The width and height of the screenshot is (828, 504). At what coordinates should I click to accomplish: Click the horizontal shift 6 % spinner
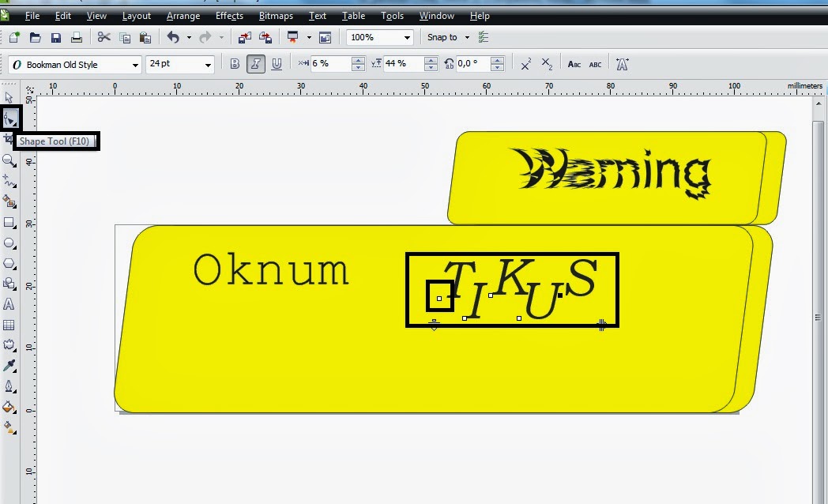358,65
